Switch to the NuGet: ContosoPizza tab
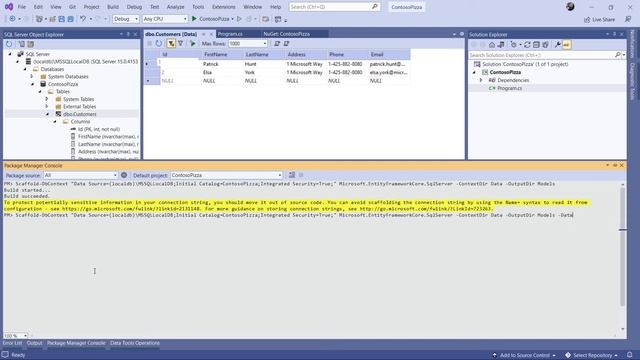This screenshot has height=360, width=640. [x=287, y=34]
